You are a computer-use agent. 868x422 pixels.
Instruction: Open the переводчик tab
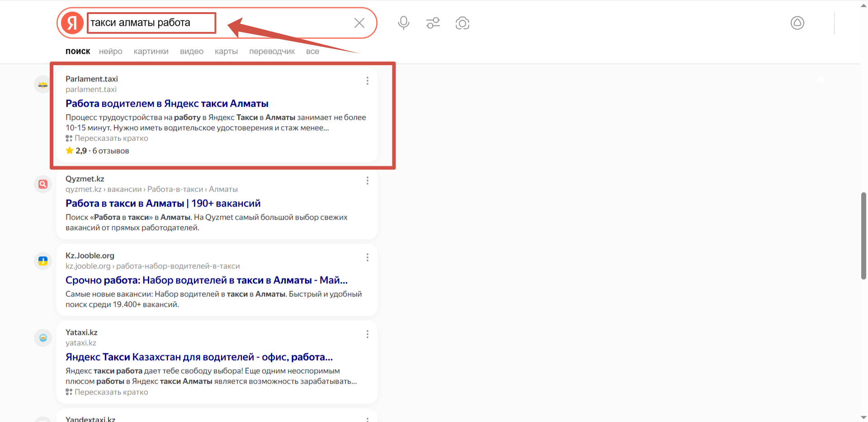tap(272, 52)
